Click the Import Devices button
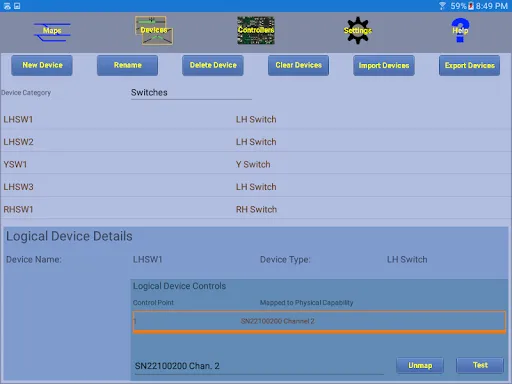The height and width of the screenshot is (384, 512). click(x=384, y=65)
